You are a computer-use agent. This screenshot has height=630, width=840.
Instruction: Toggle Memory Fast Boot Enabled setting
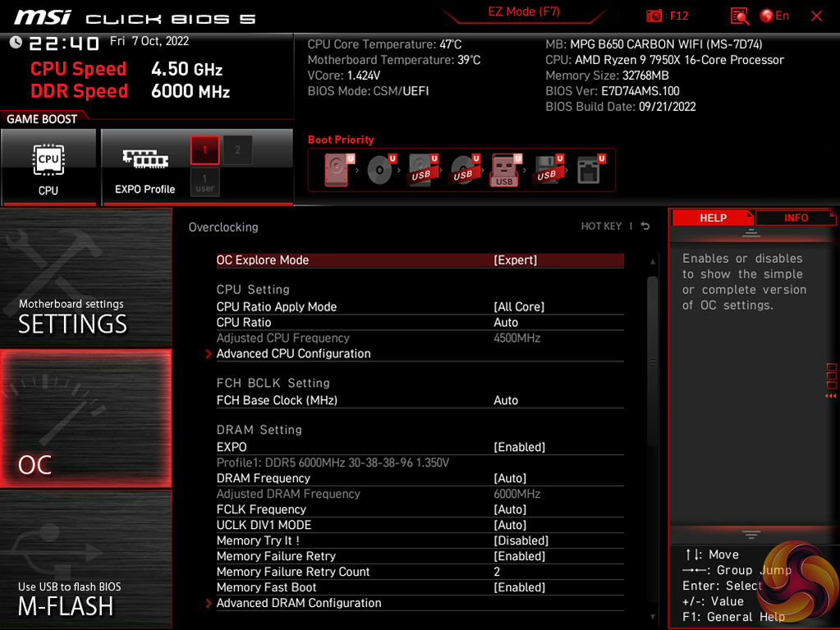(519, 587)
